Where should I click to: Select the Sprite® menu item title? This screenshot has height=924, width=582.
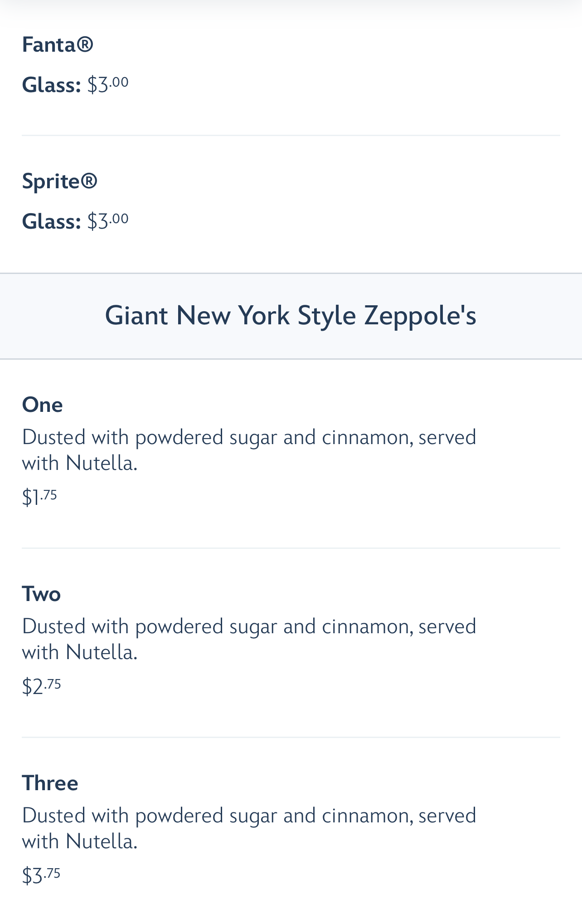click(x=59, y=181)
